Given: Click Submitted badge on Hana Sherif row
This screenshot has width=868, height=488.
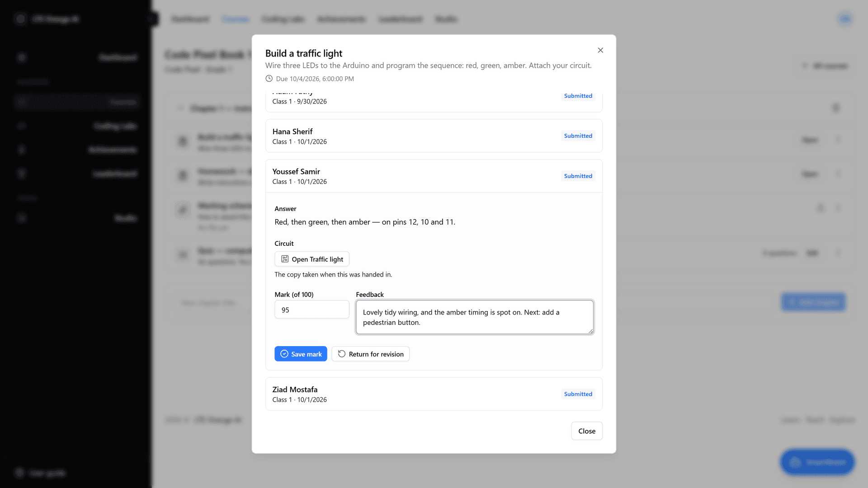Looking at the screenshot, I should click(578, 136).
